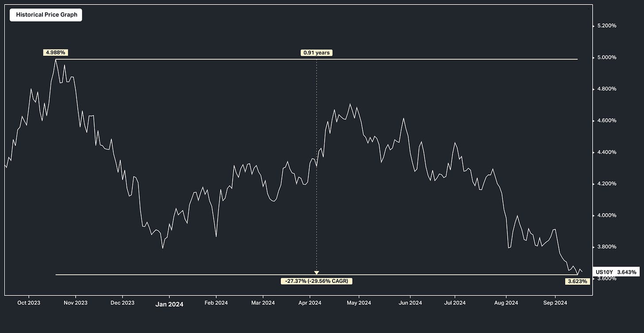This screenshot has height=333, width=644.
Task: Click the -27.37% (-29.56% CAGR) label
Action: [x=317, y=281]
